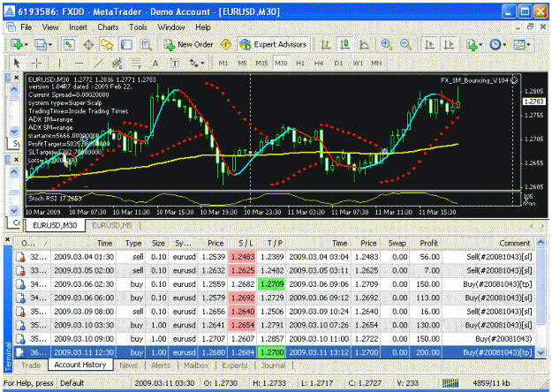
Task: Expand the Profiles dropdown arrow
Action: click(x=50, y=45)
